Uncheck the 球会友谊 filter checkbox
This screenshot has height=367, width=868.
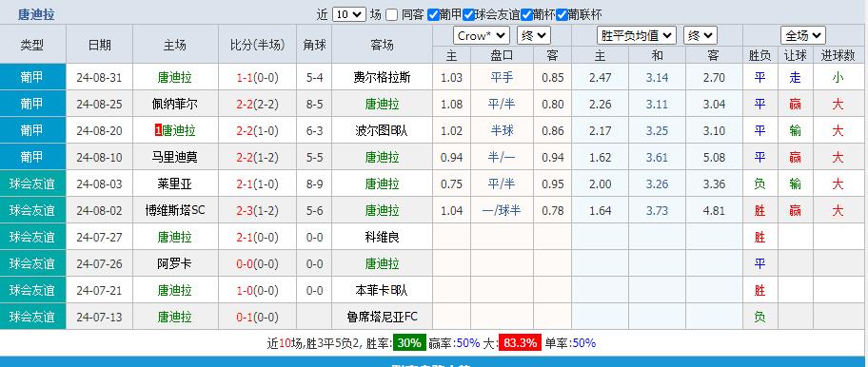(469, 15)
